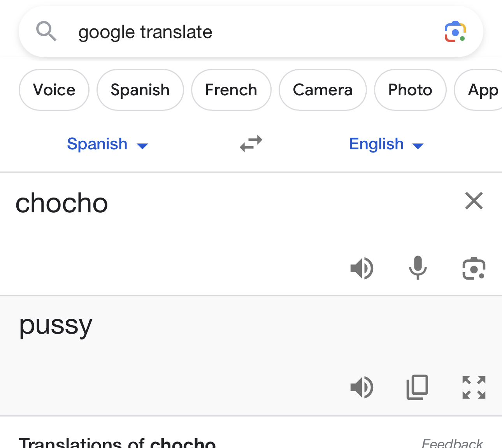Select the Spanish suggestion chip
This screenshot has width=502, height=448.
coord(140,90)
